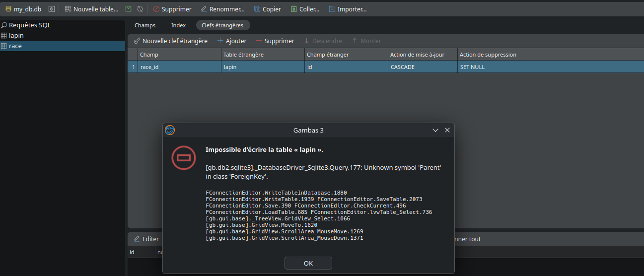Image resolution: width=644 pixels, height=276 pixels.
Task: Switch to the Index tab
Action: coord(178,25)
